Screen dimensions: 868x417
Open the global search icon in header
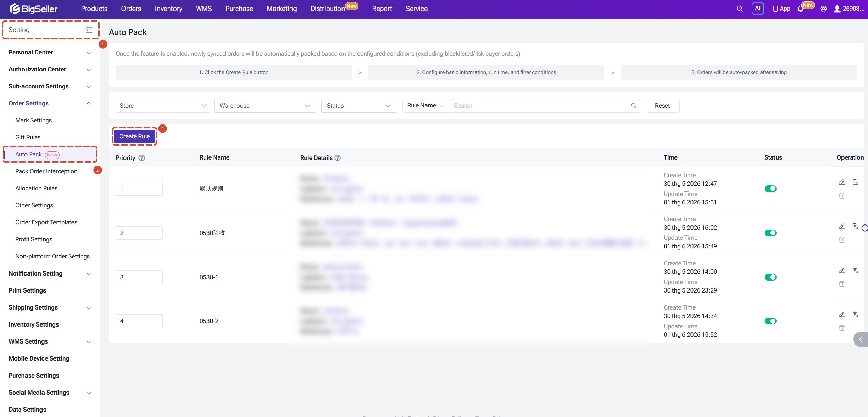pyautogui.click(x=739, y=9)
